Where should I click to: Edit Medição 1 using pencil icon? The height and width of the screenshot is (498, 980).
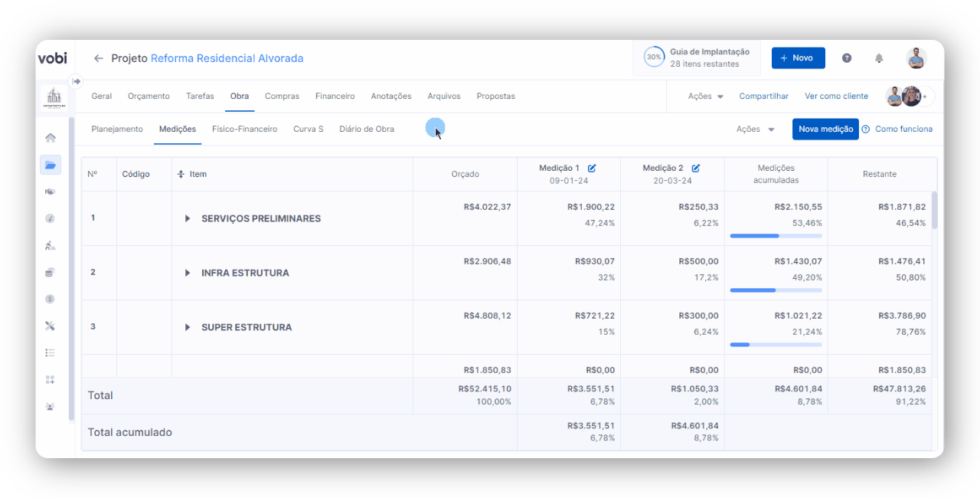592,168
